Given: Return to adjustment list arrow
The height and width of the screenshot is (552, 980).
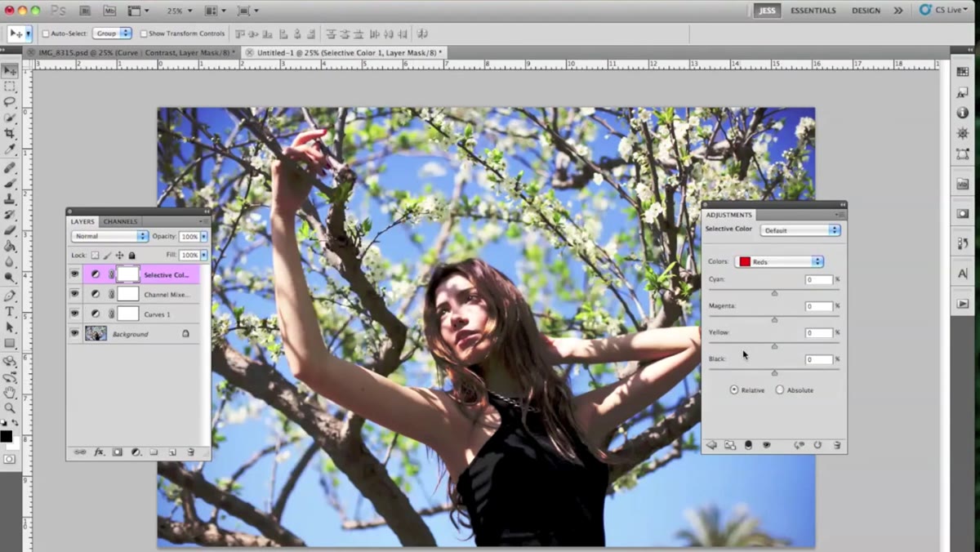Looking at the screenshot, I should (x=711, y=445).
